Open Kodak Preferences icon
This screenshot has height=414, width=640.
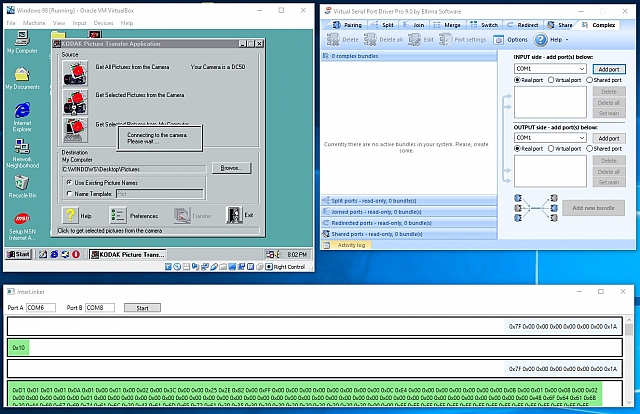coord(119,215)
